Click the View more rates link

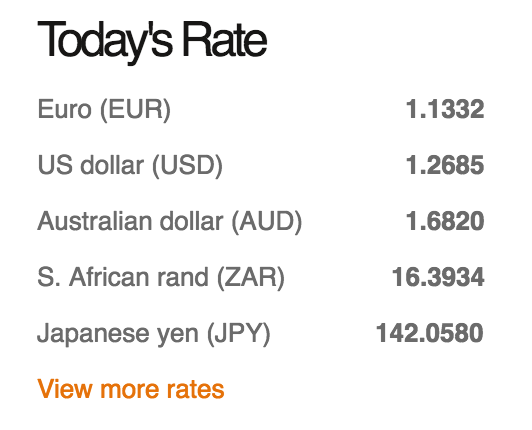131,389
